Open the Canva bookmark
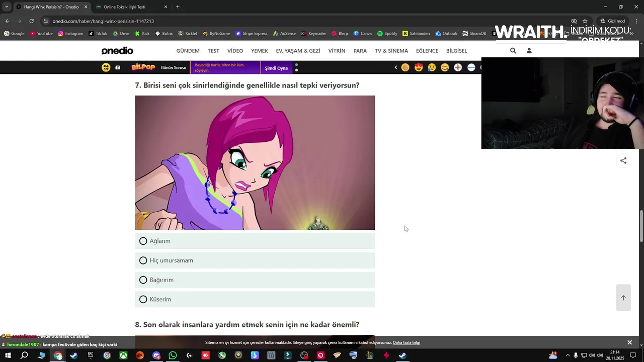 click(x=363, y=34)
